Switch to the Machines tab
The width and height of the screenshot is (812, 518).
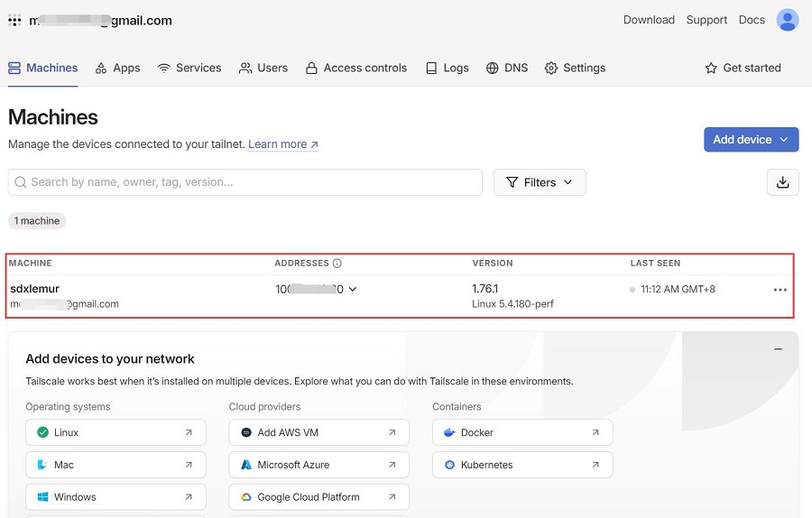[43, 68]
